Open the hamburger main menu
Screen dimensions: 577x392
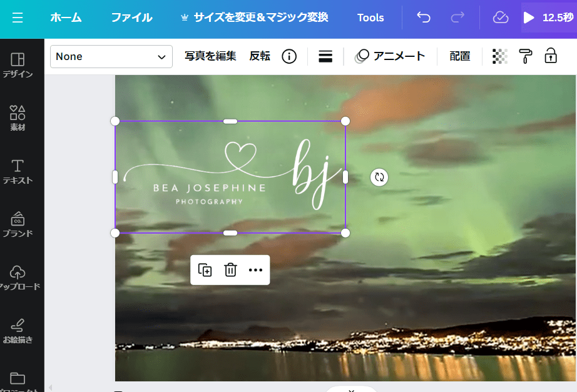18,18
